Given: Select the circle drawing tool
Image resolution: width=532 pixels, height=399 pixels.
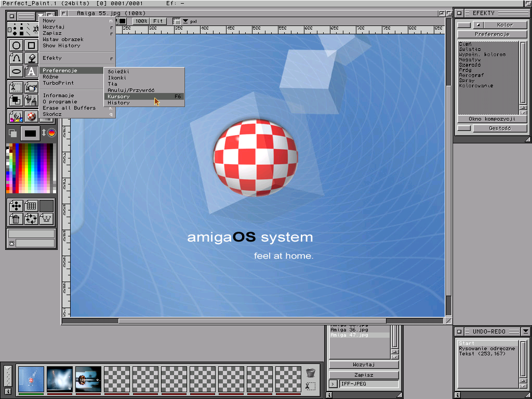Looking at the screenshot, I should point(17,46).
